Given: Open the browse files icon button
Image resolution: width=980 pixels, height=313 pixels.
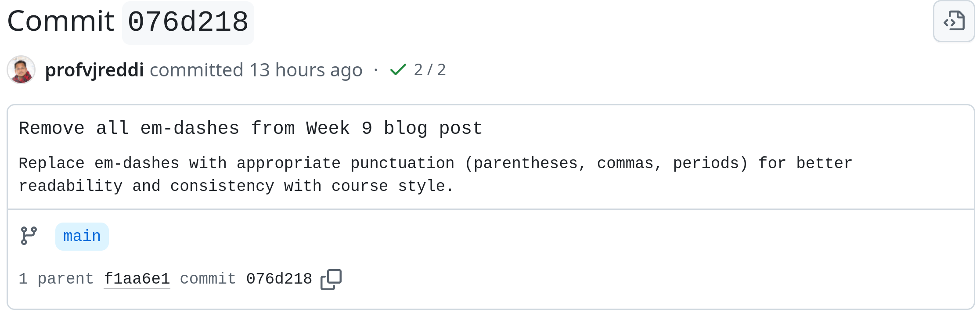Looking at the screenshot, I should (x=954, y=21).
